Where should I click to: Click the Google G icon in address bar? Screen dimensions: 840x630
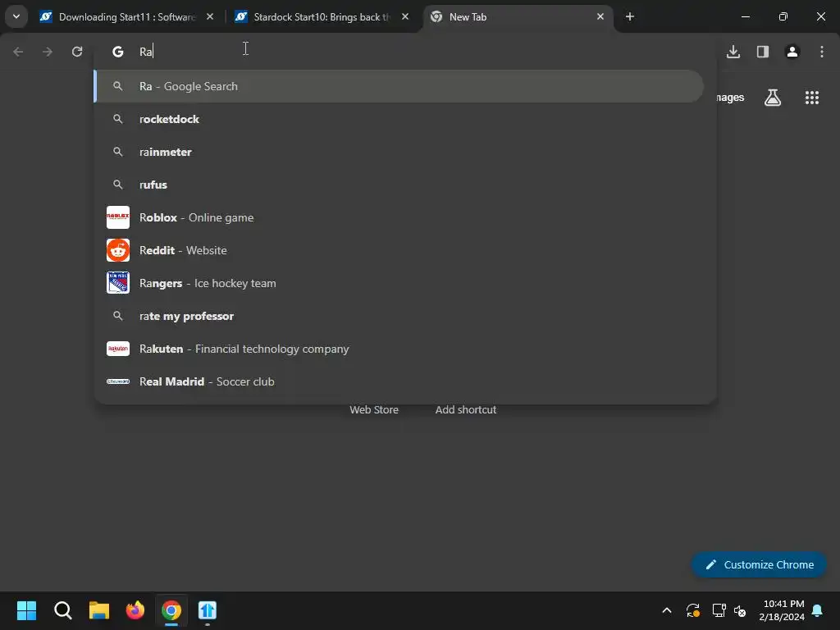click(x=118, y=52)
